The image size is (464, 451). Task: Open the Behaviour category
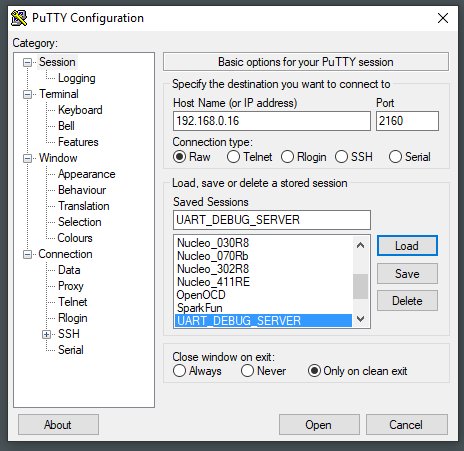[82, 190]
